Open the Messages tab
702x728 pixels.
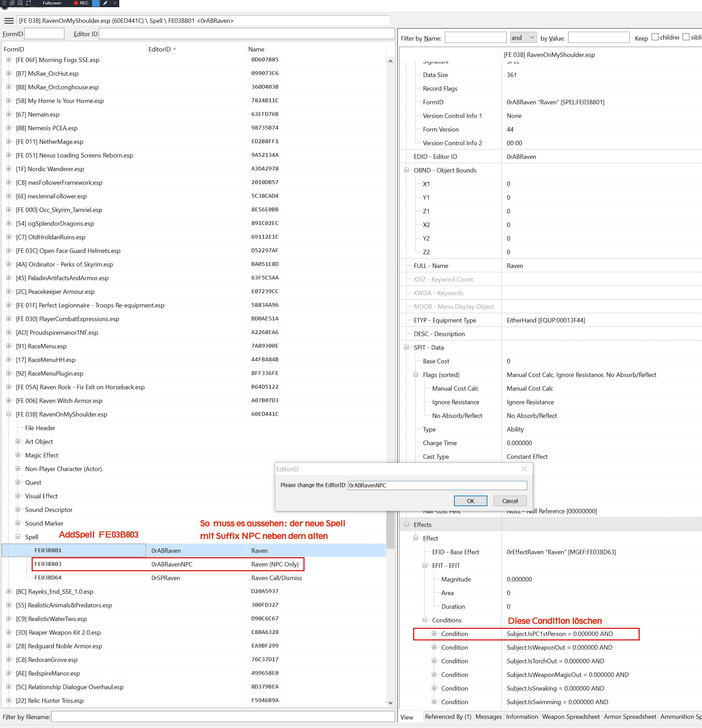point(488,716)
